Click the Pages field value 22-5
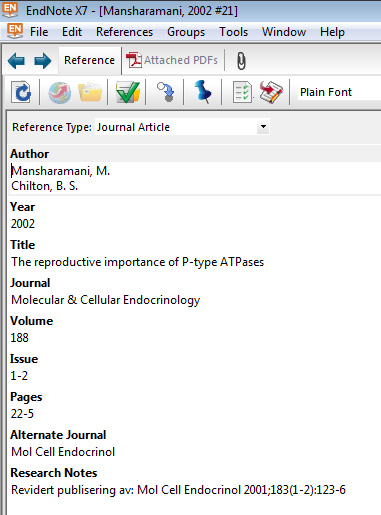 pyautogui.click(x=22, y=414)
